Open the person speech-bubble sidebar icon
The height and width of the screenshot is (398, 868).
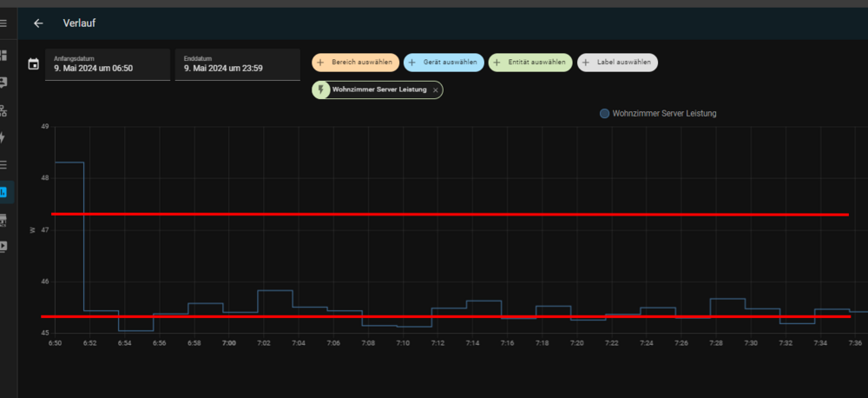(3, 83)
